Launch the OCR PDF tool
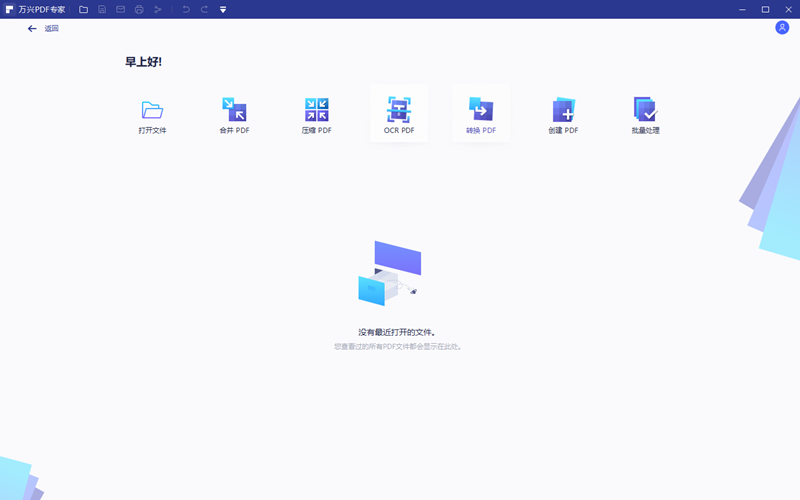 point(399,111)
